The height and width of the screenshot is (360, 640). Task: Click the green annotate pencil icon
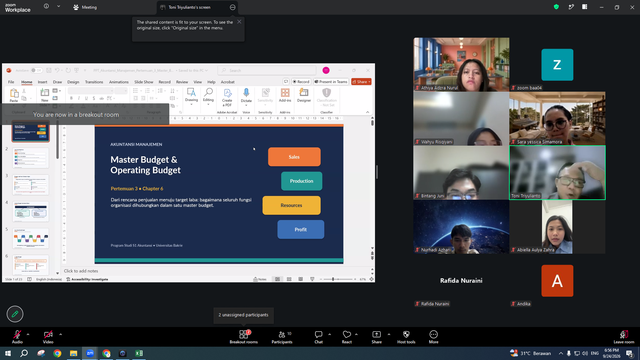15,314
